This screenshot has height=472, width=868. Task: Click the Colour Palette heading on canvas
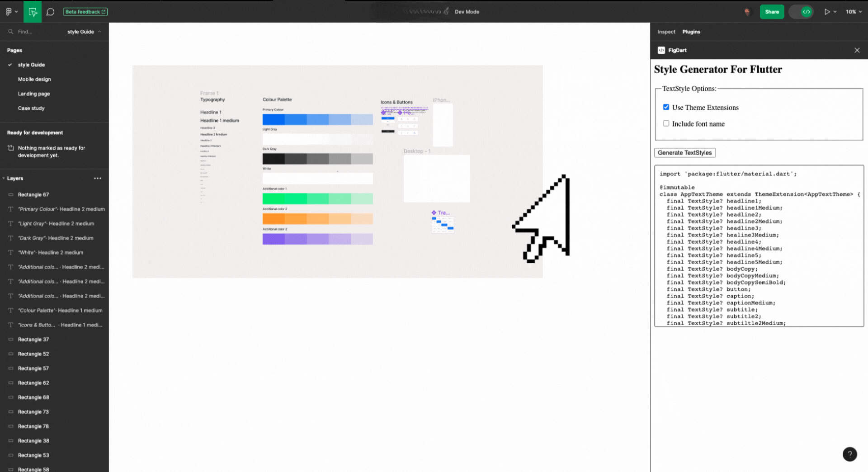[x=277, y=99]
